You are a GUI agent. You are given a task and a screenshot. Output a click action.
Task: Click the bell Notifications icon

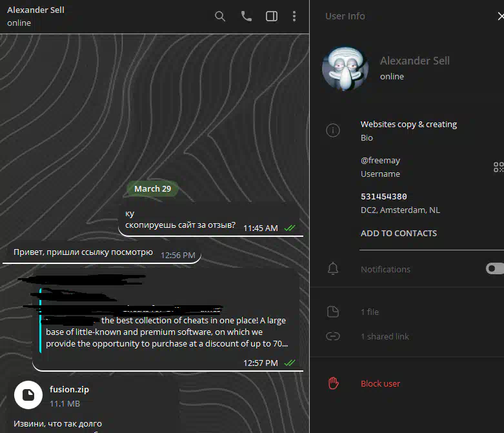(x=333, y=268)
